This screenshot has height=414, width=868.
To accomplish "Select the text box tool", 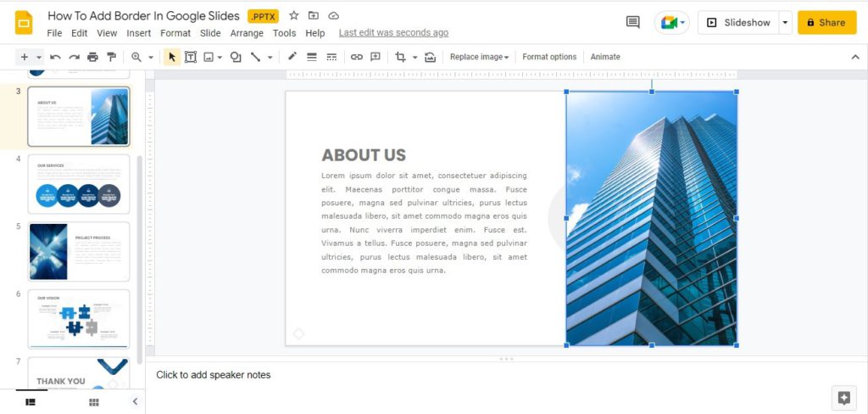I will click(x=191, y=57).
